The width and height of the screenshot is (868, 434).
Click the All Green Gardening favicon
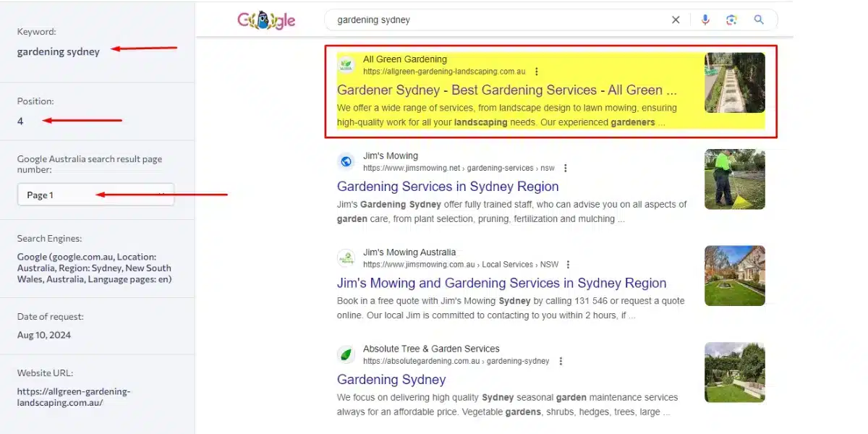pos(346,65)
